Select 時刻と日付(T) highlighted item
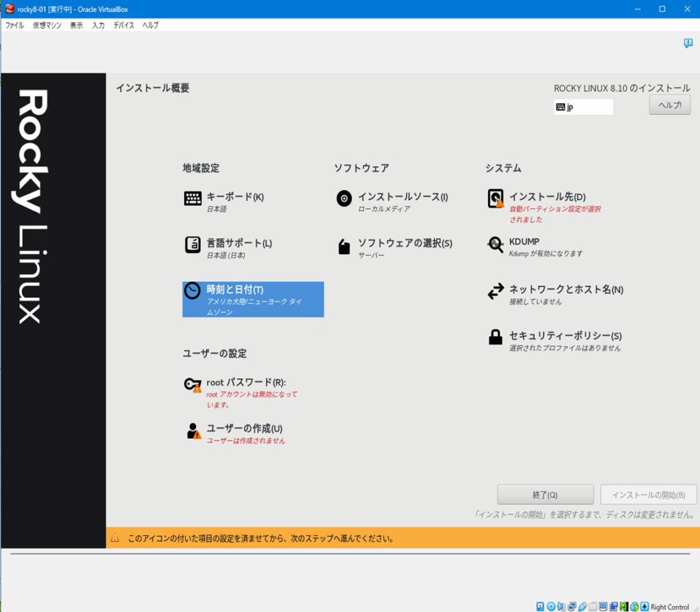Viewport: 700px width, 612px height. [253, 300]
